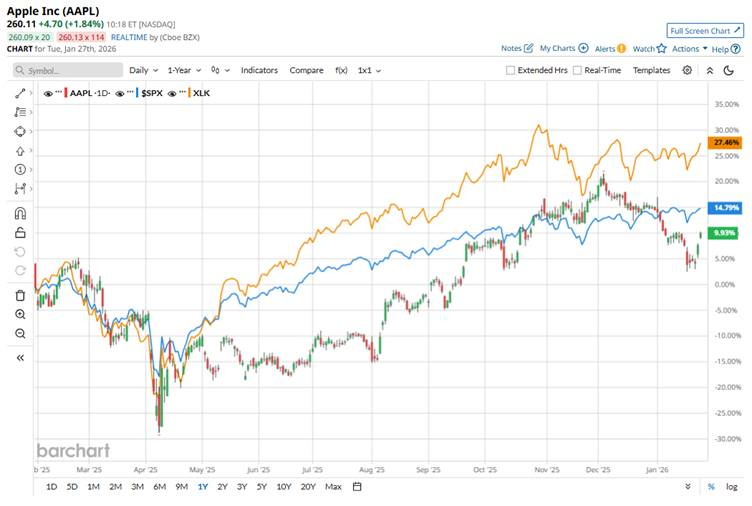Open the calendar date range picker

coord(357,487)
